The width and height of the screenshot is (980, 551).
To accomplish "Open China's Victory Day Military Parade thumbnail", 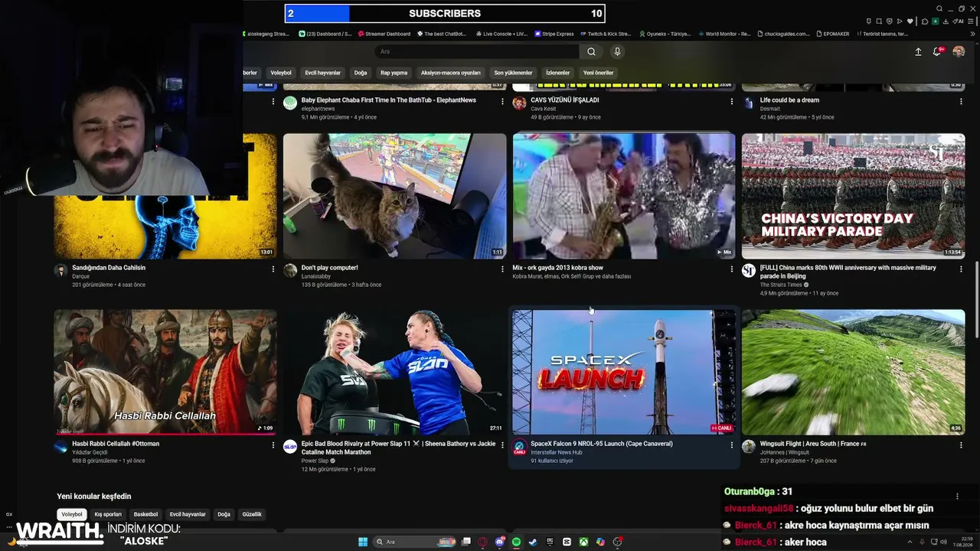I will 853,197.
